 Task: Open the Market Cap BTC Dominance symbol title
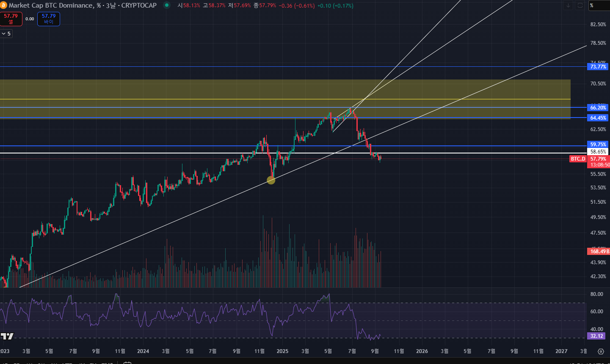click(83, 5)
